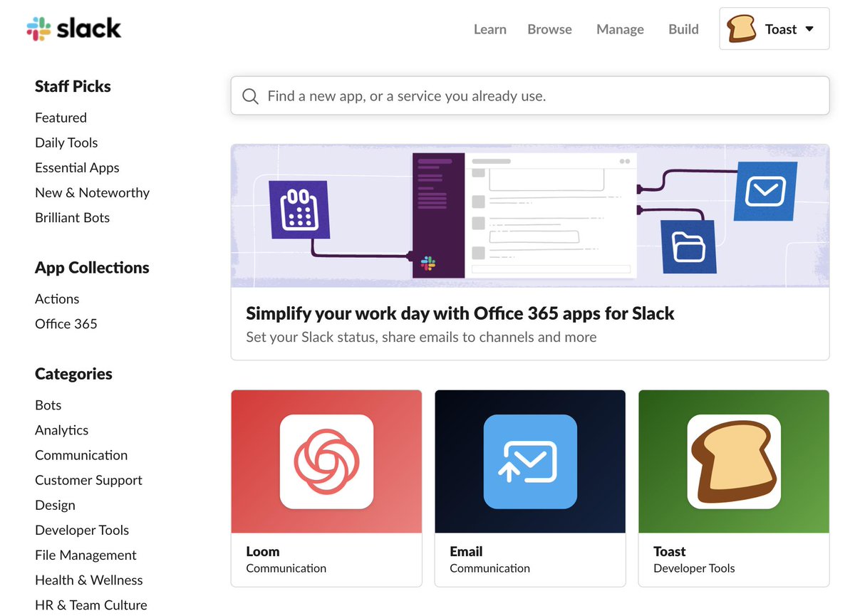Click the magnifying glass search icon
Viewport: 855px width, 616px height.
[x=250, y=96]
